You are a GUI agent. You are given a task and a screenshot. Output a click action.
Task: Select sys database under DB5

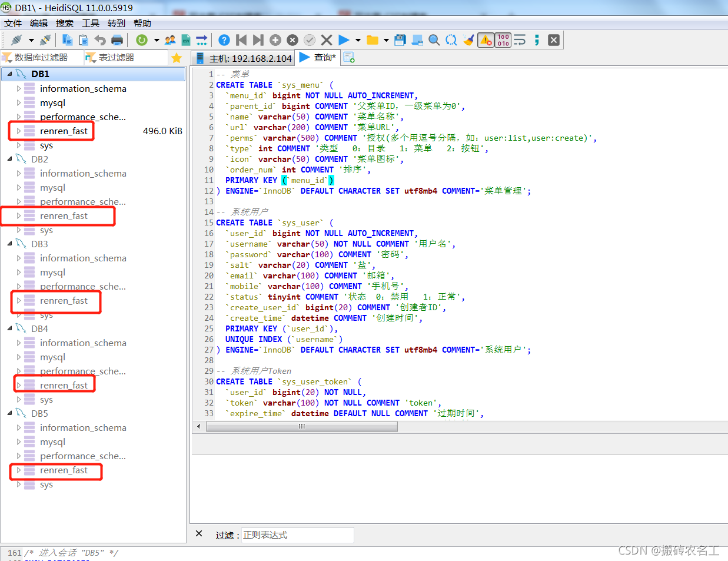pos(46,484)
